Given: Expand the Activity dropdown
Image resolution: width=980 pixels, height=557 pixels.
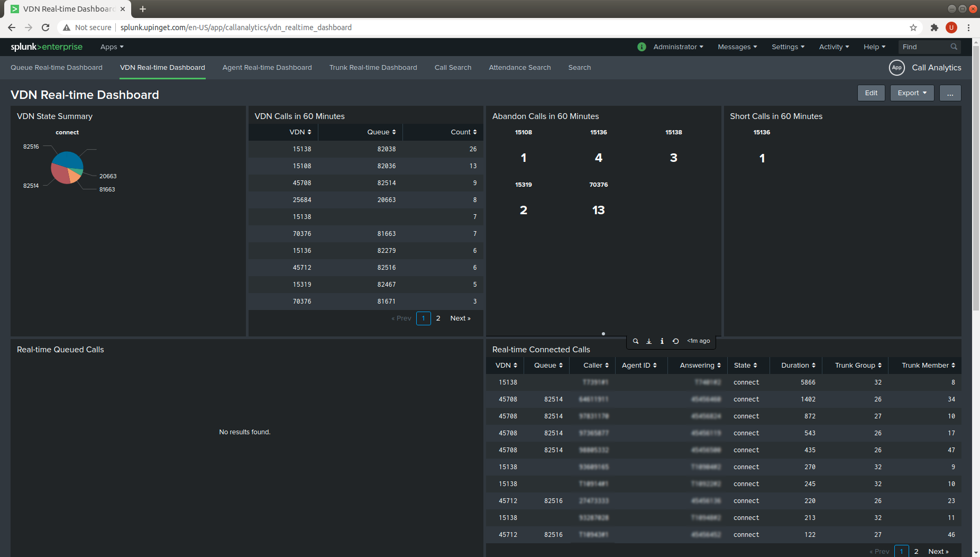Looking at the screenshot, I should point(834,47).
